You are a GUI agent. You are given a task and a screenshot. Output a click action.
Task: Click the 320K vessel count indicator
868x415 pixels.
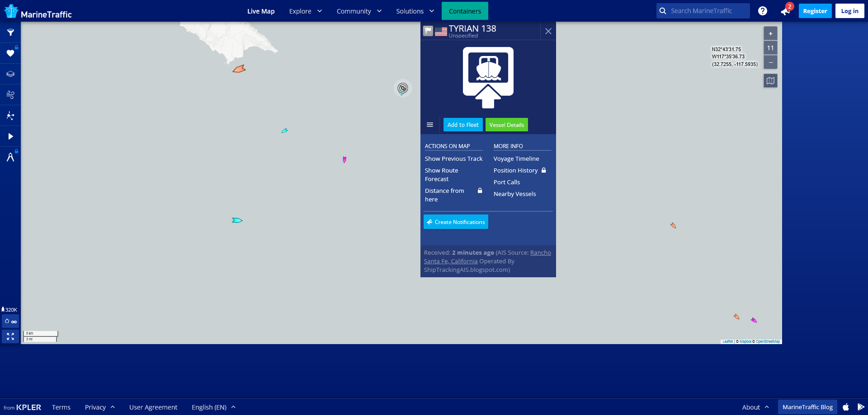click(x=9, y=309)
